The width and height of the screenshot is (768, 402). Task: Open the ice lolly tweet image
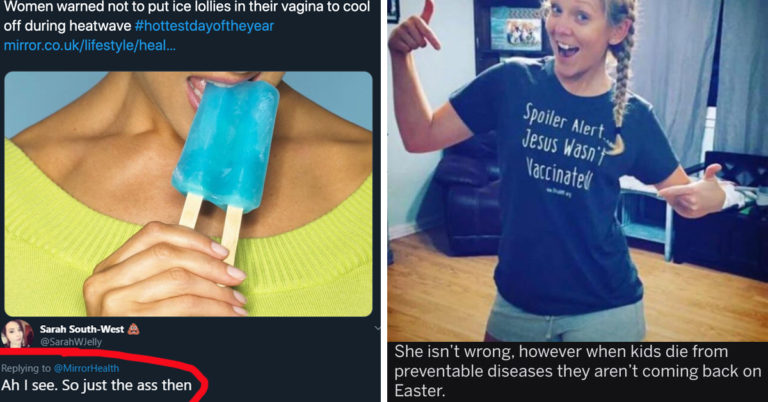click(x=188, y=194)
